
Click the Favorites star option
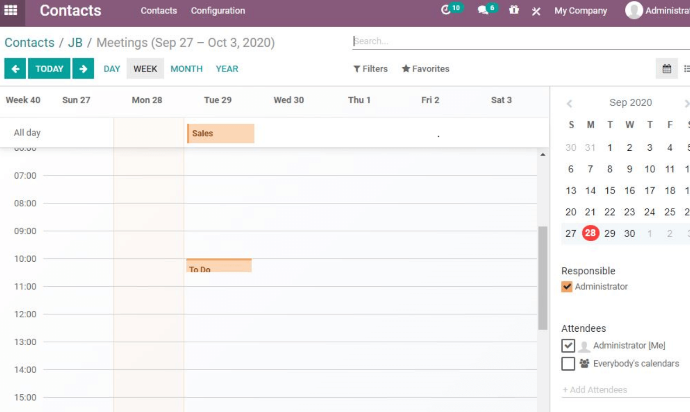(426, 69)
